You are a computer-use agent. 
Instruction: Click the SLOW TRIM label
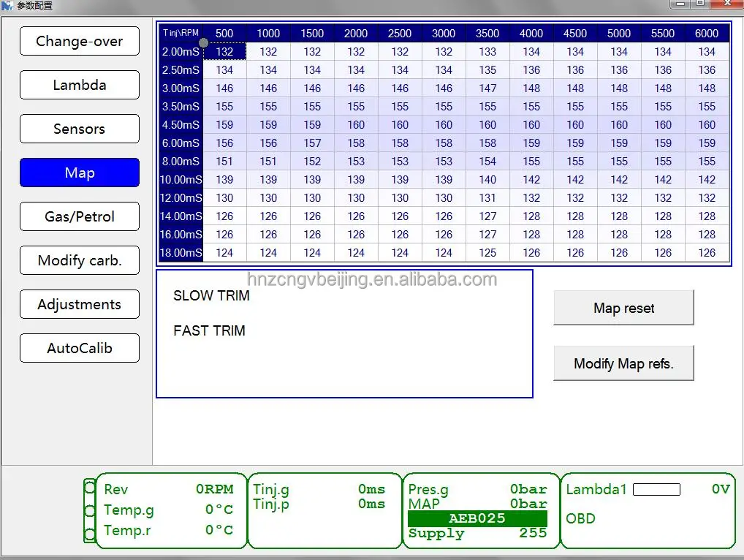point(211,295)
